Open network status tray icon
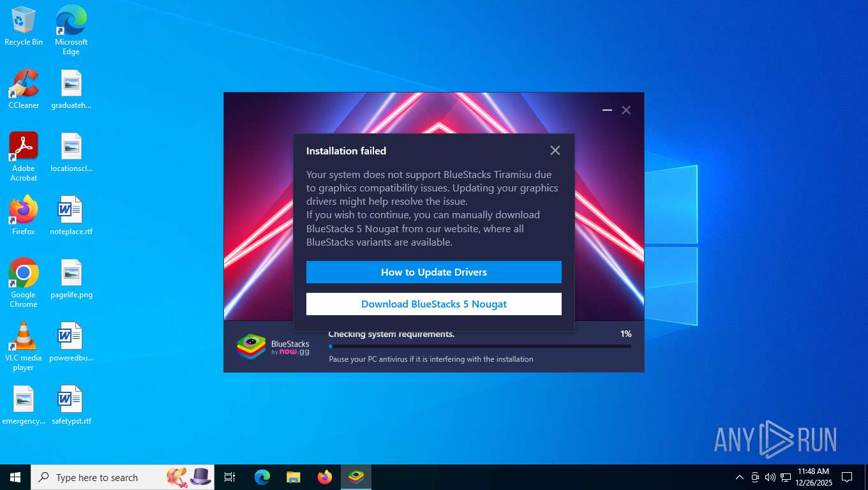Screen dimensions: 868x490 786,477
